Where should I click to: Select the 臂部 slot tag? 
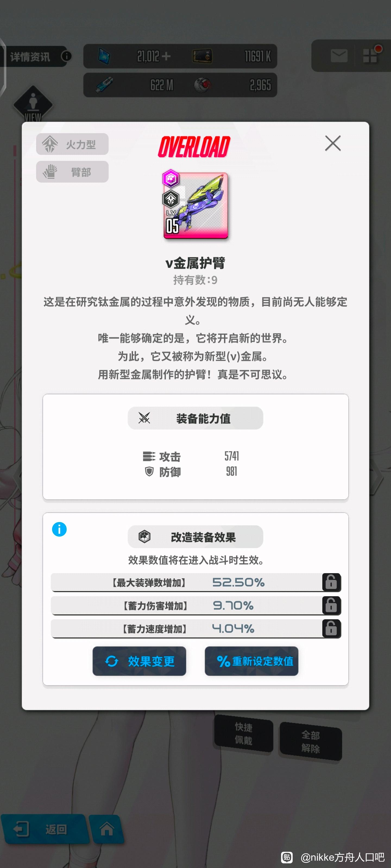tap(72, 172)
